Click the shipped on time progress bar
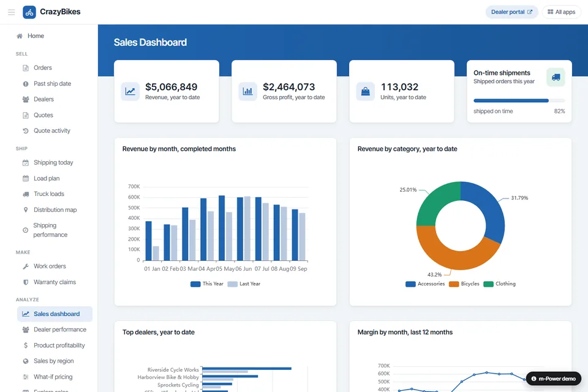This screenshot has width=588, height=392. pos(519,100)
